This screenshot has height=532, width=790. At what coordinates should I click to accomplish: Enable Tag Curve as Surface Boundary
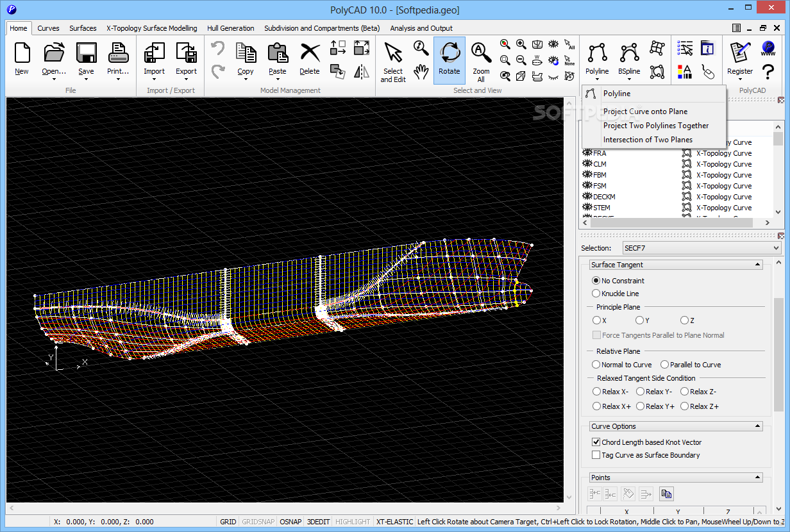click(596, 455)
